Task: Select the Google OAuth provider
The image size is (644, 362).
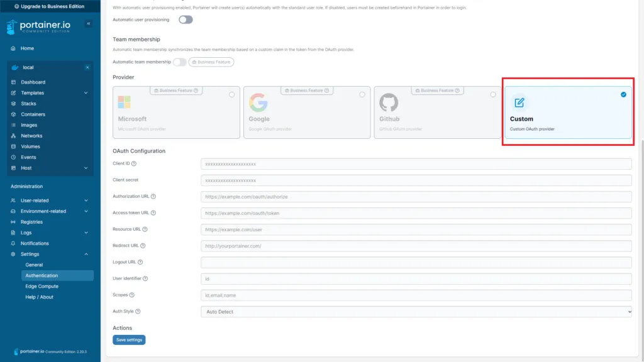Action: click(306, 112)
